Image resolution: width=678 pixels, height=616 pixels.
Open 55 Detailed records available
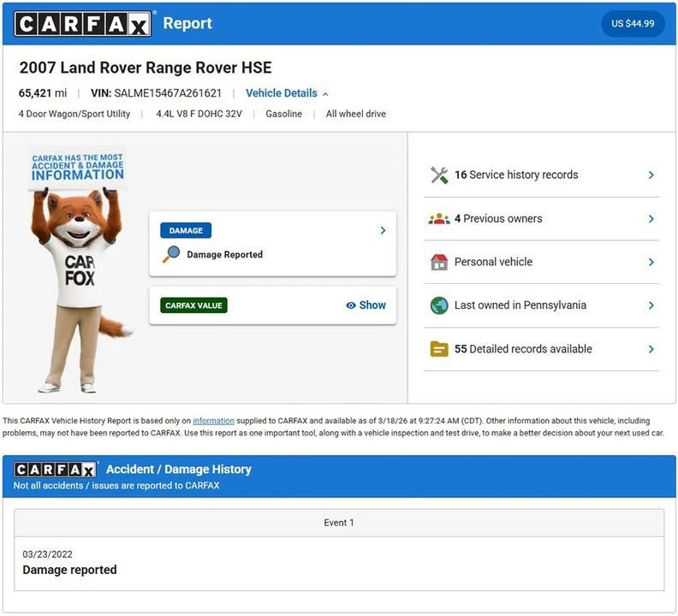541,349
